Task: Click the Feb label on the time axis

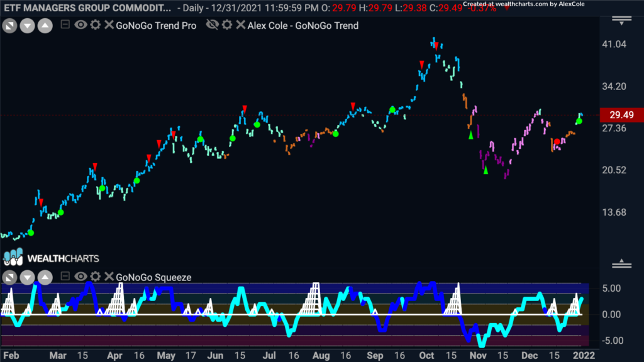Action: (x=11, y=356)
